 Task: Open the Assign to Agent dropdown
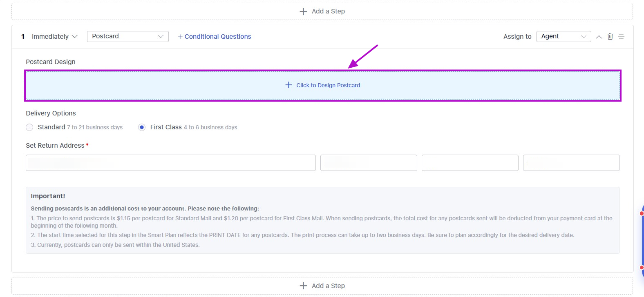(x=563, y=36)
